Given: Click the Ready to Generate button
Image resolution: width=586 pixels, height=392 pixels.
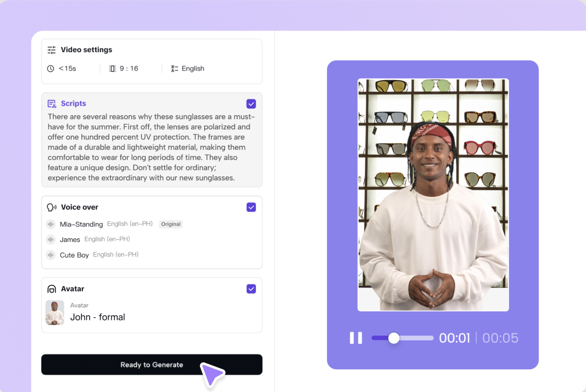Looking at the screenshot, I should coord(152,364).
